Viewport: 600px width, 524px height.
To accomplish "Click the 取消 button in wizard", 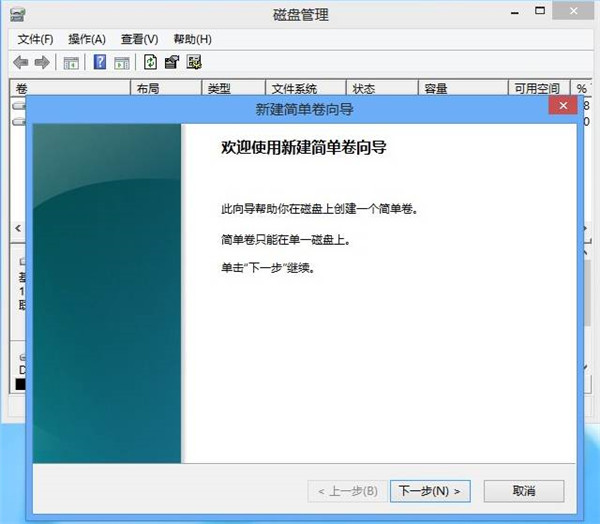I will coord(524,491).
